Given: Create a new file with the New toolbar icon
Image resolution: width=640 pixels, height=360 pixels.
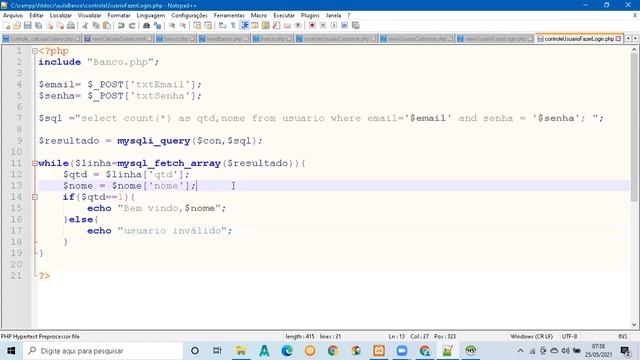Looking at the screenshot, I should coord(7,25).
